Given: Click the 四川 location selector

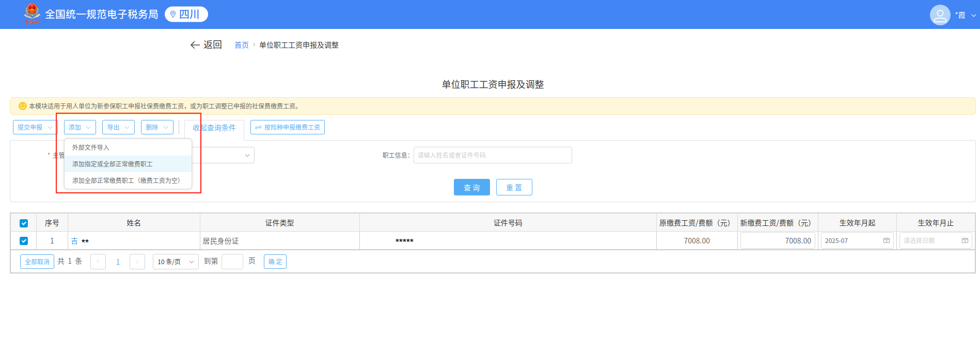Looking at the screenshot, I should pyautogui.click(x=186, y=14).
